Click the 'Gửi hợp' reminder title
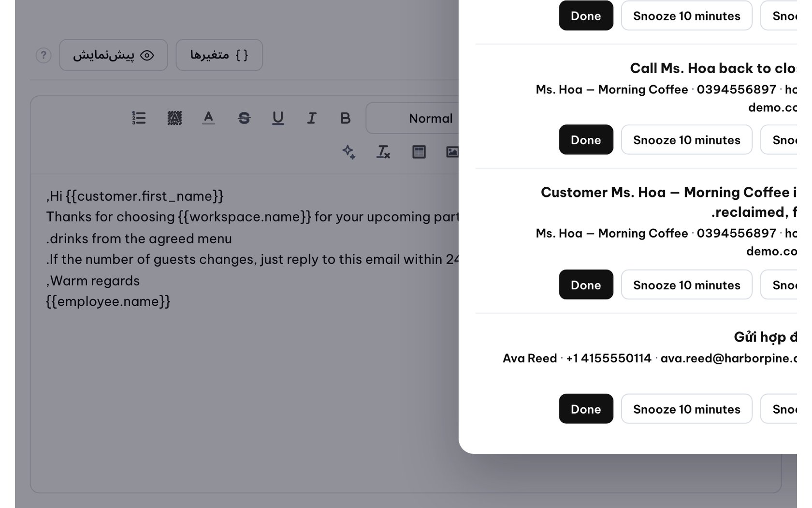This screenshot has width=812, height=508. [x=765, y=337]
